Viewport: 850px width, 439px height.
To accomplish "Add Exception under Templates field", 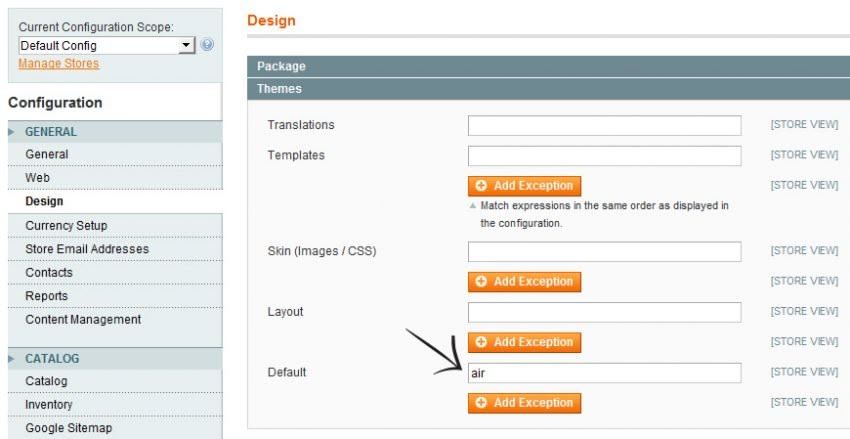I will point(524,186).
